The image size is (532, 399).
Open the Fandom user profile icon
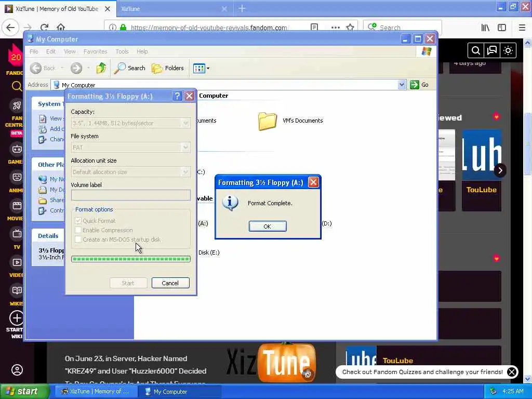click(17, 370)
